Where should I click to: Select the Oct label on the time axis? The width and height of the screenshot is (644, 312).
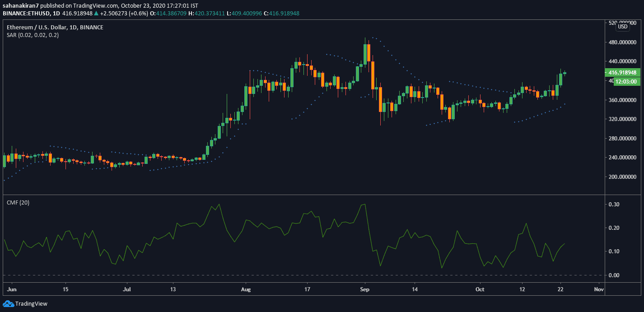click(480, 289)
